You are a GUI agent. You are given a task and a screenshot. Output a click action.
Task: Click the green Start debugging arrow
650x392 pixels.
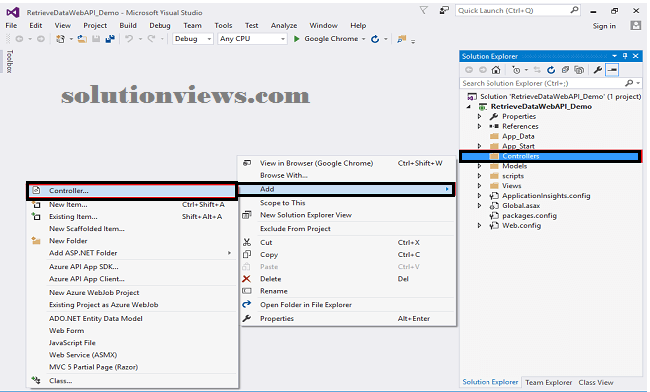point(296,39)
